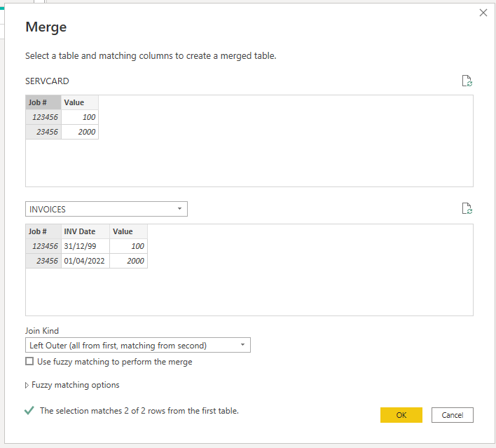Click date 01/04/2022 in INVOICES table
496x448 pixels.
pyautogui.click(x=85, y=261)
